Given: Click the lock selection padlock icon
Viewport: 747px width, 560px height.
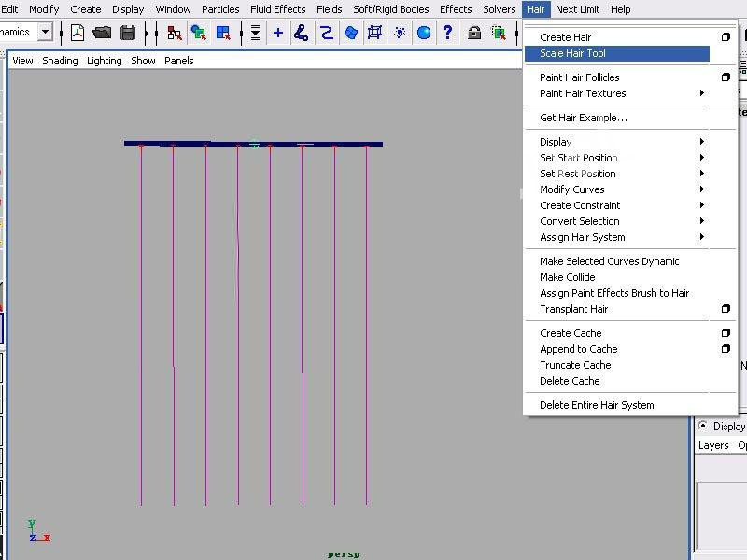Looking at the screenshot, I should pos(474,33).
